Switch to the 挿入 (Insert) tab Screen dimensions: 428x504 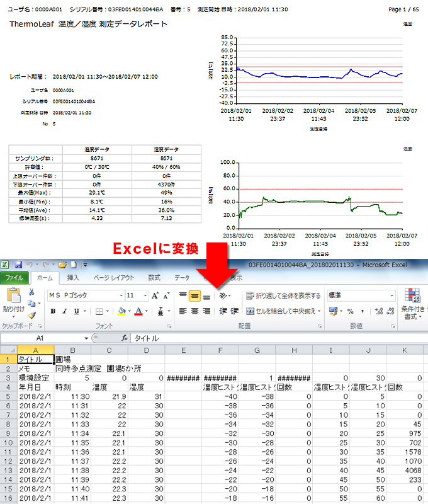point(73,278)
